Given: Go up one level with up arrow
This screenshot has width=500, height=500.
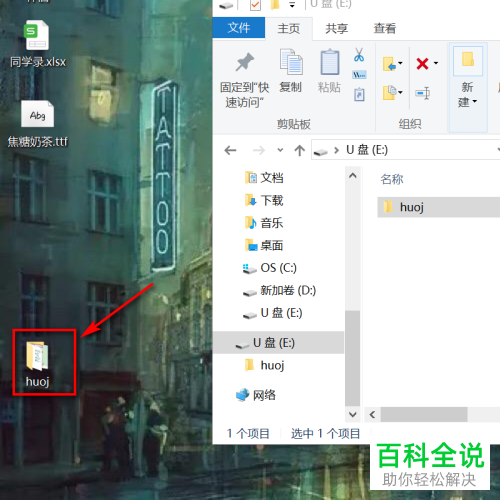Looking at the screenshot, I should tap(300, 151).
